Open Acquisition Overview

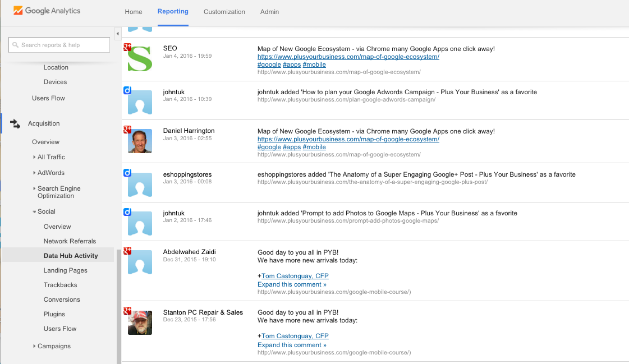coord(46,142)
